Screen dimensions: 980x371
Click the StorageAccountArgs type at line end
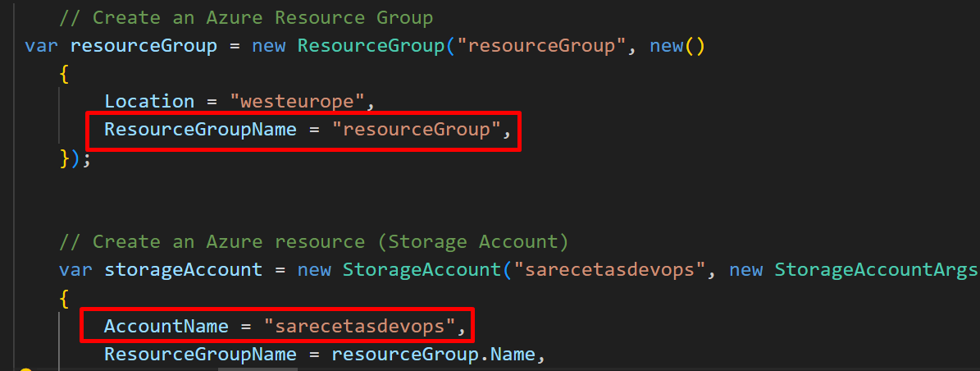coord(876,270)
